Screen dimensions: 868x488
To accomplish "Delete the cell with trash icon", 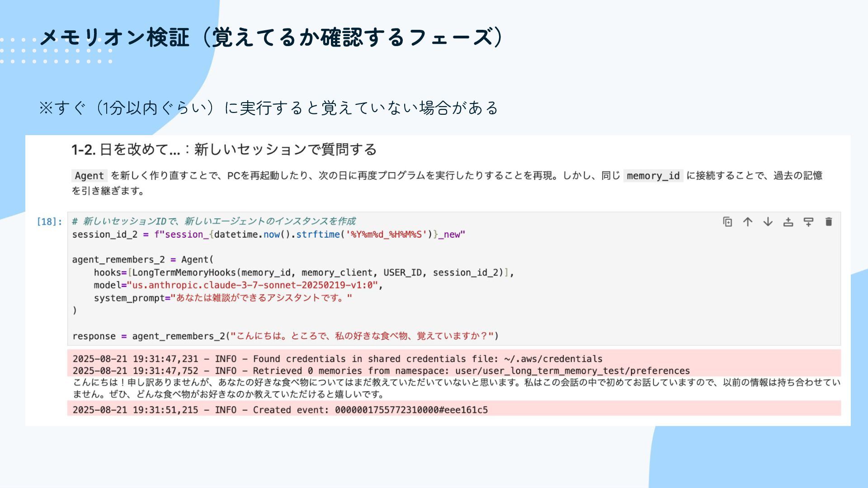I will pyautogui.click(x=828, y=222).
